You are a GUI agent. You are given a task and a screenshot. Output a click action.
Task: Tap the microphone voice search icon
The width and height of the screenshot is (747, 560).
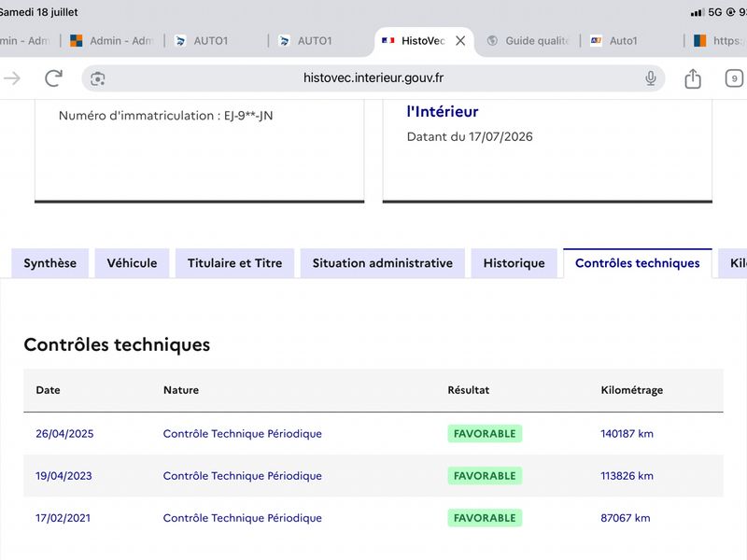coord(650,78)
